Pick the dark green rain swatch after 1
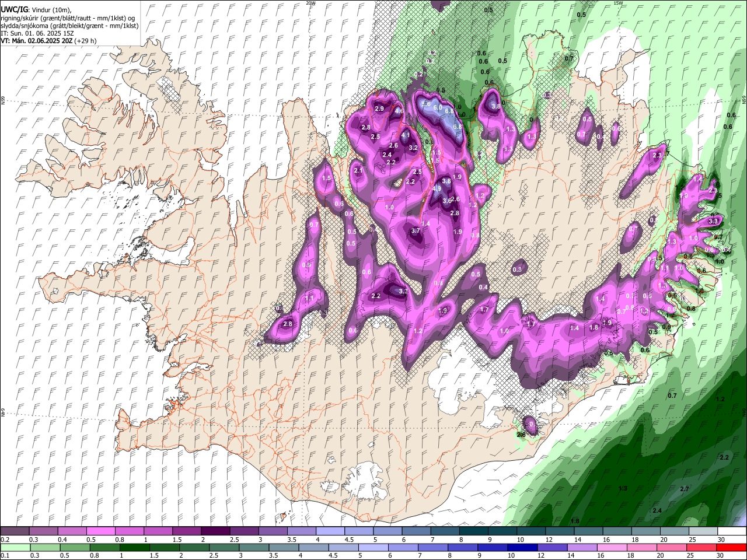Screen dimensions: 747x560 click(135, 547)
